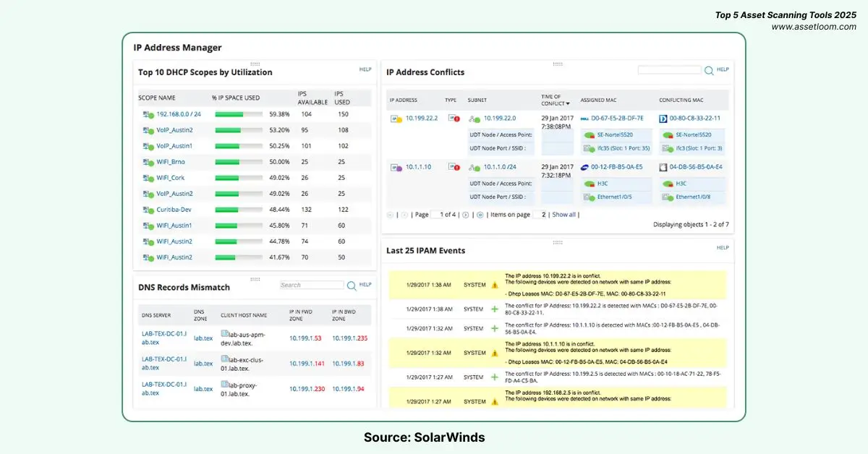The height and width of the screenshot is (454, 868).
Task: Open HELP for DNS Records Mismatch
Action: 365,285
